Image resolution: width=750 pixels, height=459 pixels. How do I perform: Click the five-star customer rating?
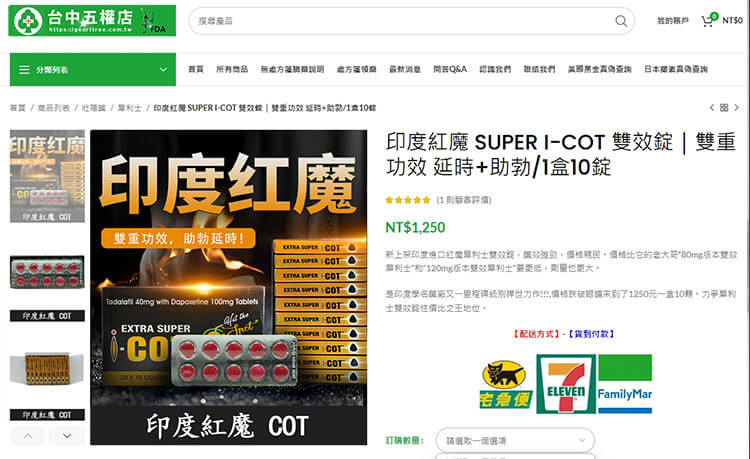click(408, 200)
